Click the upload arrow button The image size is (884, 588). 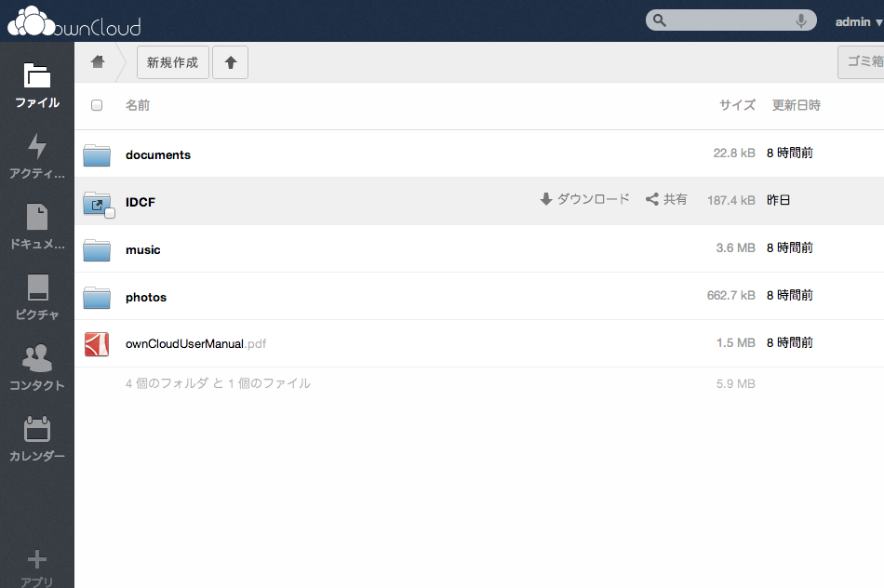coord(230,62)
